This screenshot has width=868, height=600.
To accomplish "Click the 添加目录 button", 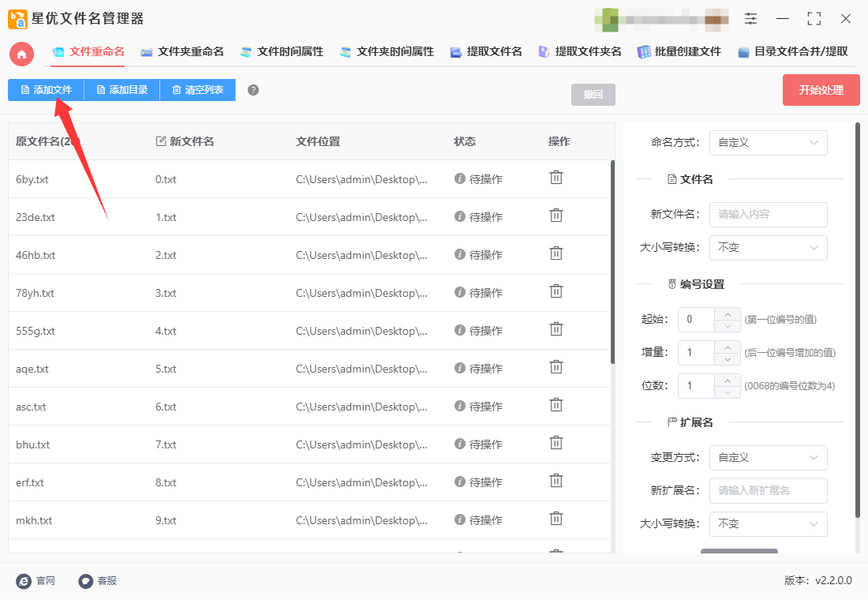I will pyautogui.click(x=122, y=90).
